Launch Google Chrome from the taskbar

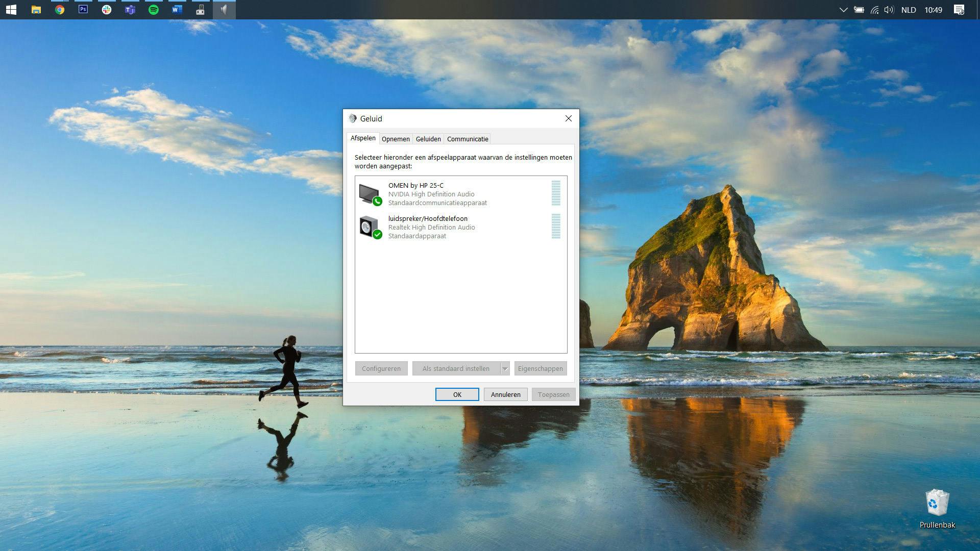pos(60,9)
